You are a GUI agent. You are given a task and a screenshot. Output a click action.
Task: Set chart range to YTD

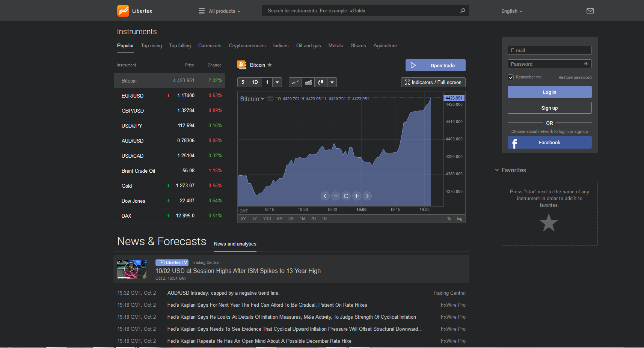[267, 218]
